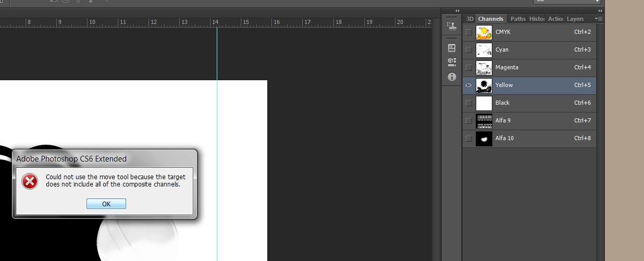Open the Info panel icon
This screenshot has height=261, width=644.
[452, 77]
